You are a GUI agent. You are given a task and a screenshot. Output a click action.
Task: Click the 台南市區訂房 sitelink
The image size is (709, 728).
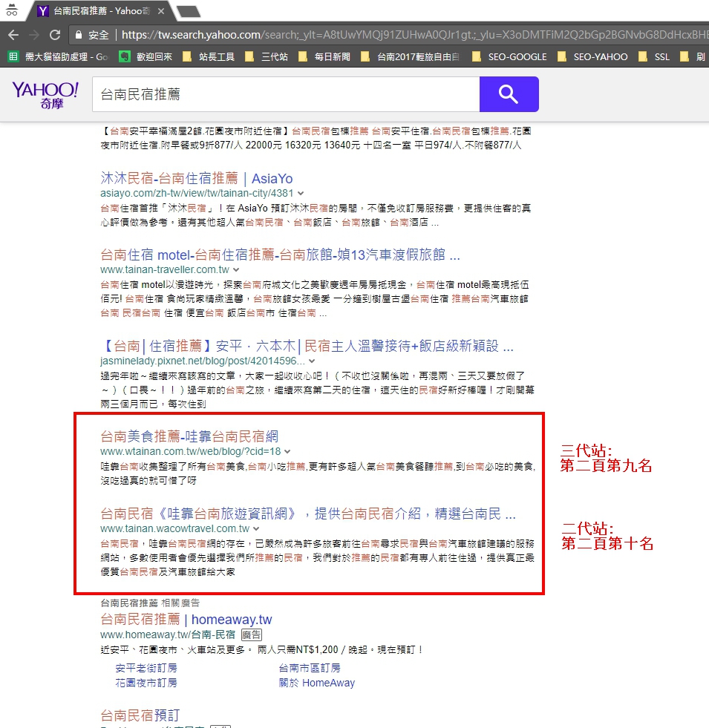point(310,668)
